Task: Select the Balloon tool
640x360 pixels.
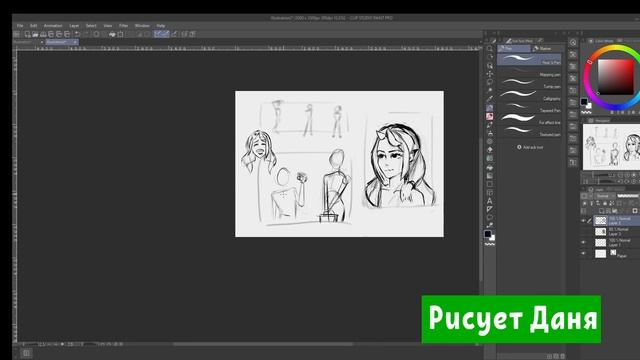Action: tap(489, 217)
